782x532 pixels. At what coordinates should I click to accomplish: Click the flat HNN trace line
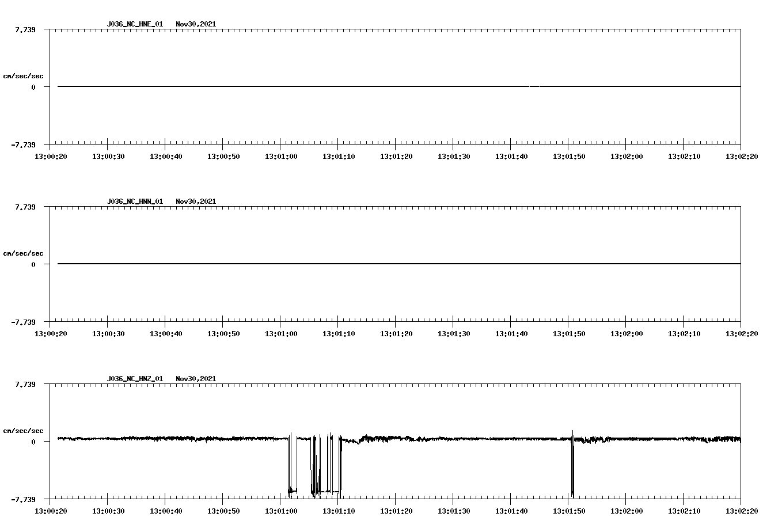point(399,264)
